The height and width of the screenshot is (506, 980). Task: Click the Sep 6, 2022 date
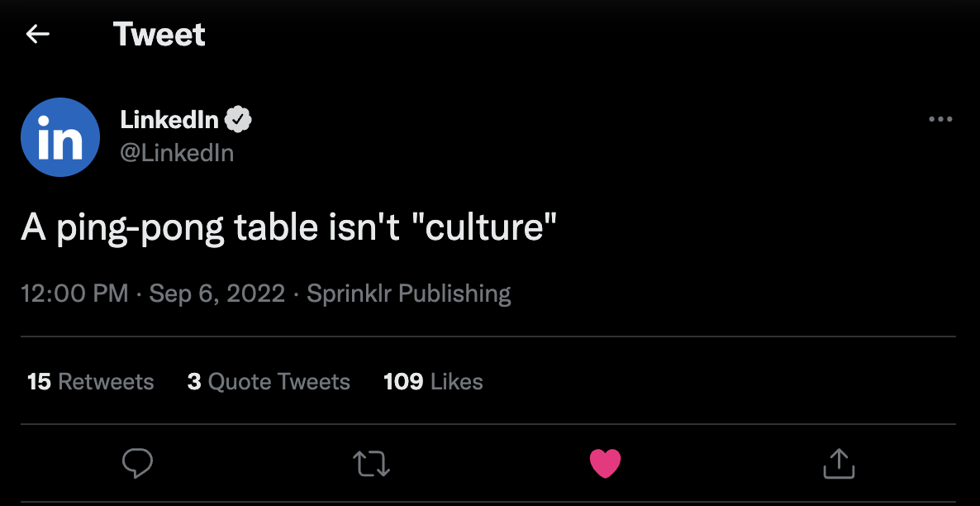tap(216, 294)
